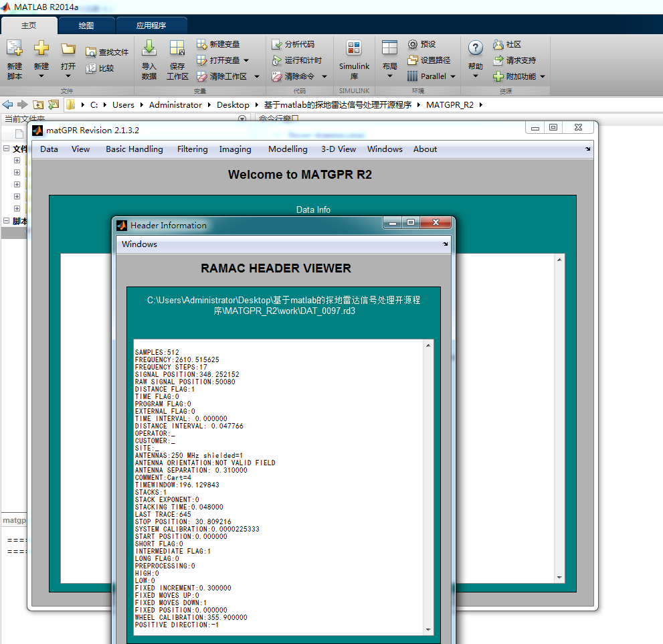663x644 pixels.
Task: Click the forward arrow in the address bar
Action: tap(22, 104)
